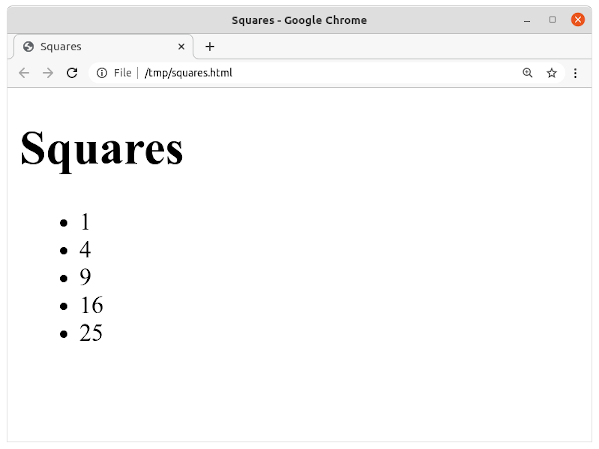
Task: View site information icon next to File
Action: click(102, 73)
